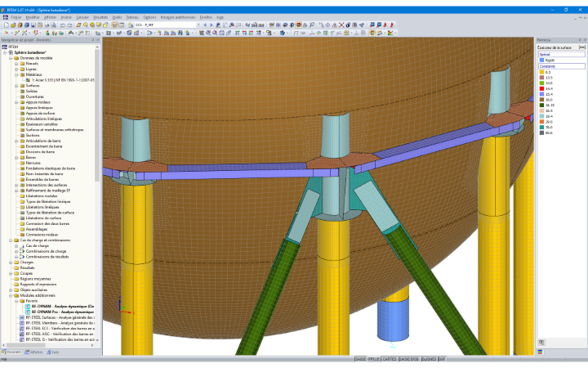588x368 pixels.
Task: Go to previous load case arrow
Action: coord(205,25)
